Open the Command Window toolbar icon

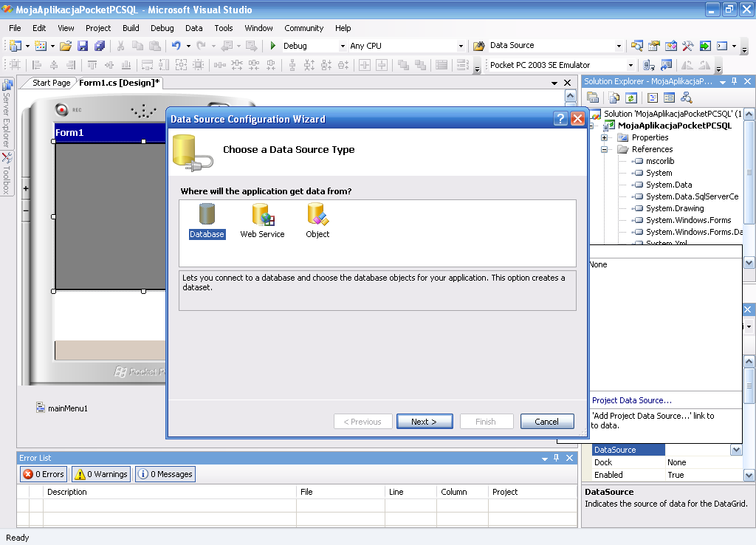(722, 46)
